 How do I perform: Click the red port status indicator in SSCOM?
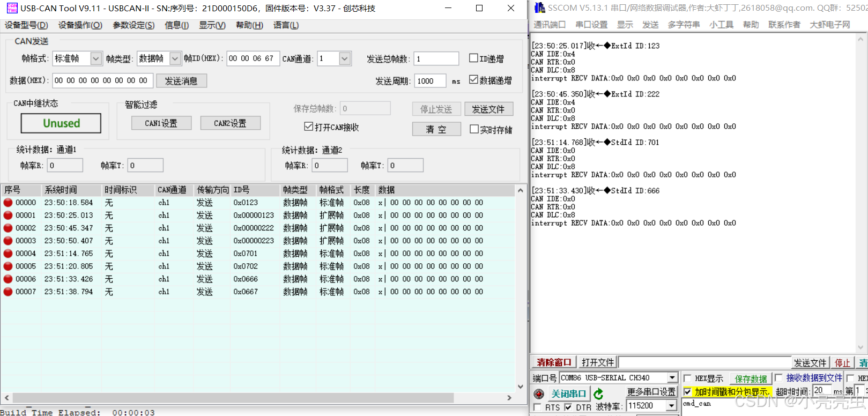pyautogui.click(x=539, y=394)
